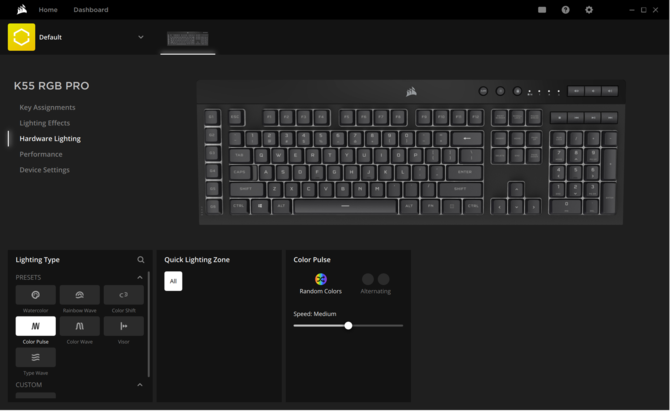Select the Color Wave preset
670x411 pixels.
(x=79, y=326)
